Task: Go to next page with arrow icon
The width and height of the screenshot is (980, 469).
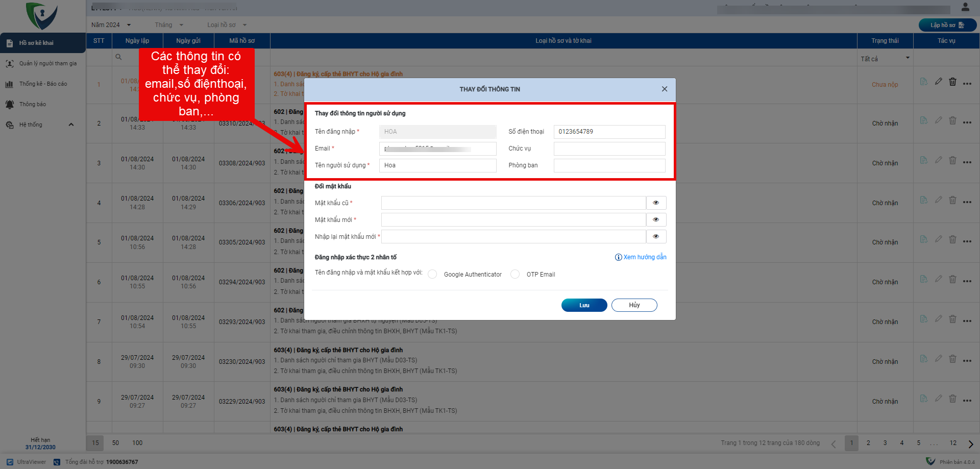Action: [x=970, y=443]
